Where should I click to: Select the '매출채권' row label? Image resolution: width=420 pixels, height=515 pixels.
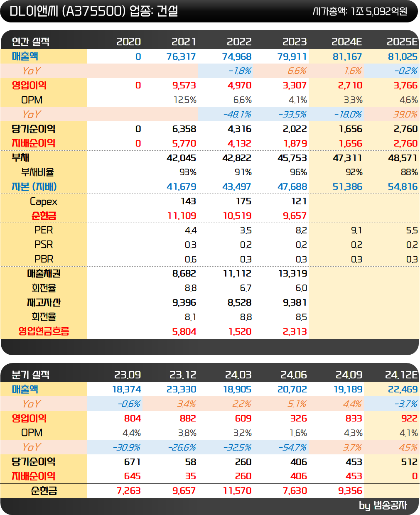pyautogui.click(x=44, y=273)
